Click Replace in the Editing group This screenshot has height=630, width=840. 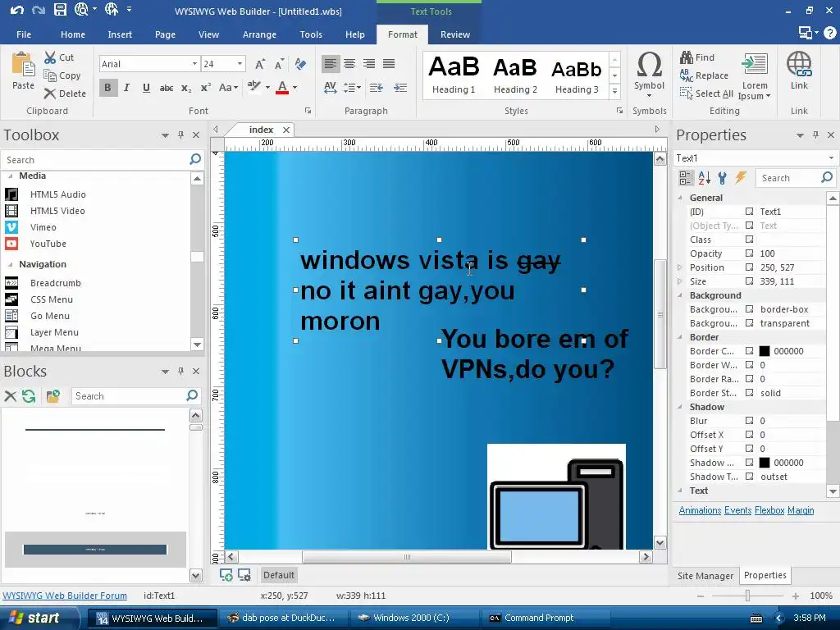coord(704,75)
